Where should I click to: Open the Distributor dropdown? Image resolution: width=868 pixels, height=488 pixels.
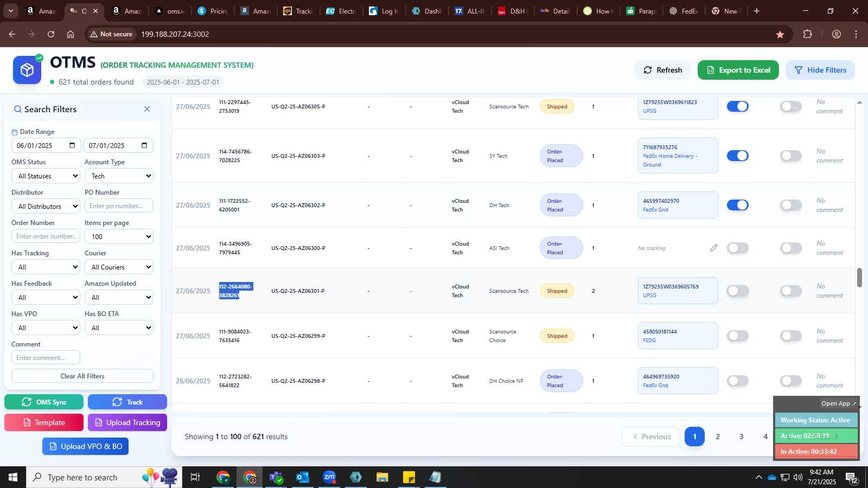(46, 206)
